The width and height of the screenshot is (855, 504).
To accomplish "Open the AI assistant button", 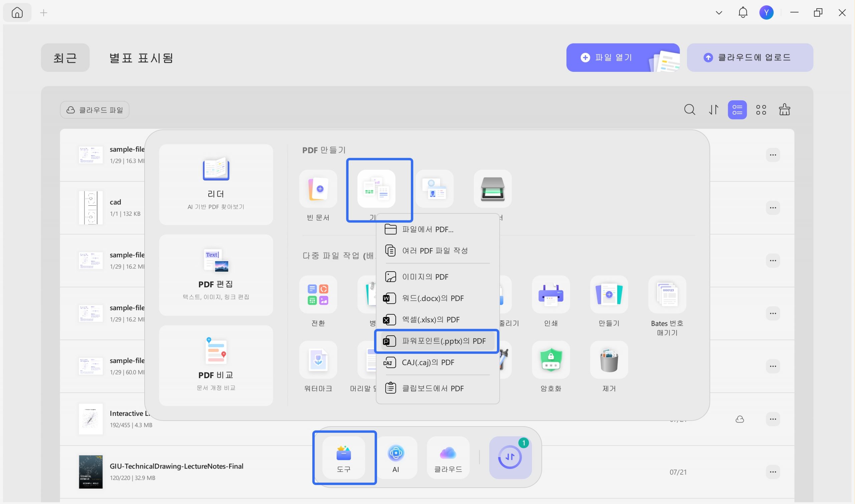I will (395, 458).
